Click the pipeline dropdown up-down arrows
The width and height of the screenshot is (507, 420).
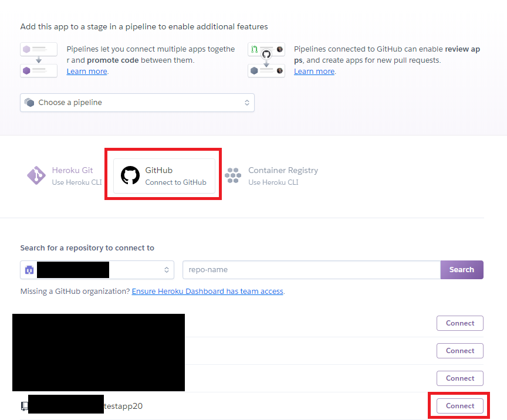pos(247,103)
